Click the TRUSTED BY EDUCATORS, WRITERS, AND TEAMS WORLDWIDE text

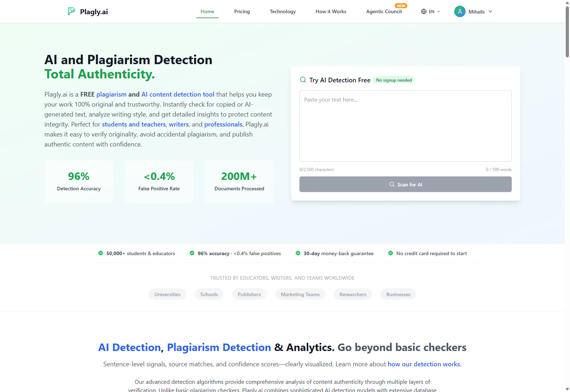pyautogui.click(x=282, y=278)
